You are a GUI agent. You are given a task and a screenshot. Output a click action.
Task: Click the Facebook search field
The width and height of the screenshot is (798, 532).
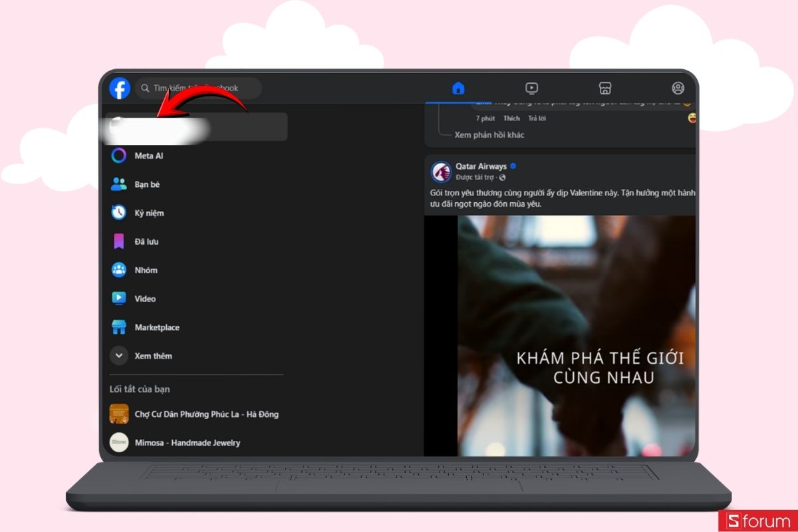pos(199,88)
